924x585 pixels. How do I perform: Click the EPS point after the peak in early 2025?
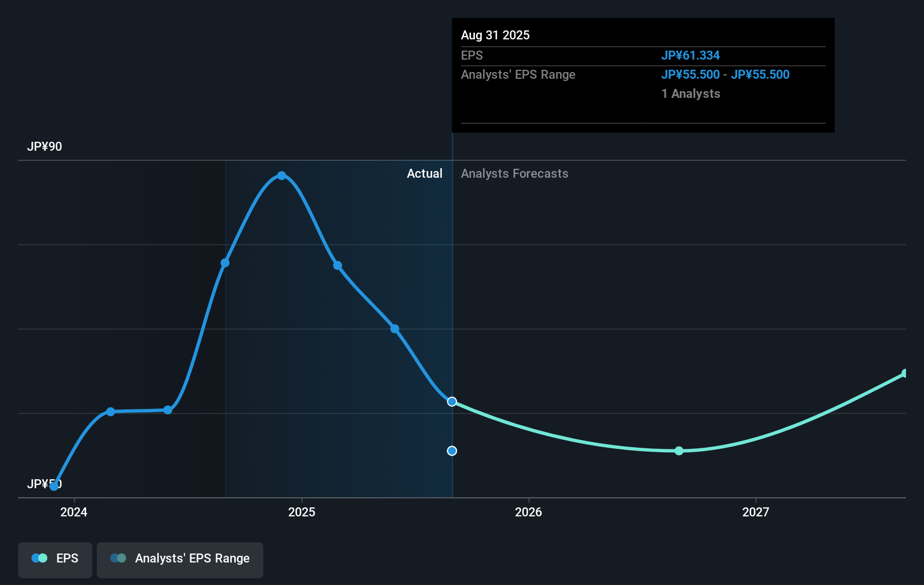pyautogui.click(x=338, y=265)
